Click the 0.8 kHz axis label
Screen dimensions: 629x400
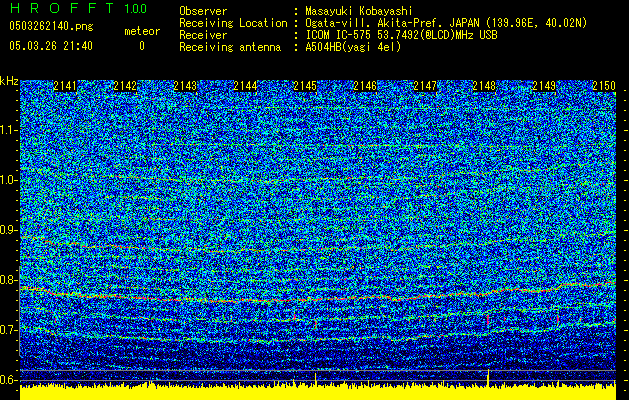pos(8,280)
